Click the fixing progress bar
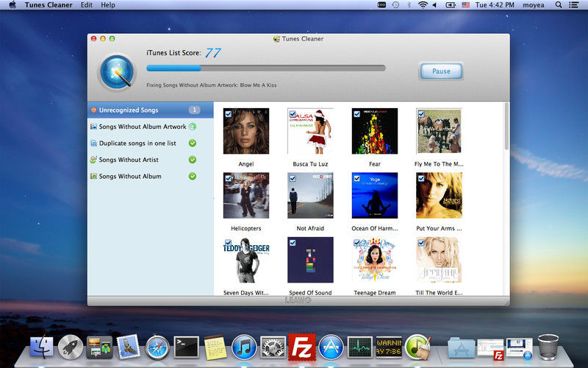Screen dimensions: 588x368 tap(266, 68)
